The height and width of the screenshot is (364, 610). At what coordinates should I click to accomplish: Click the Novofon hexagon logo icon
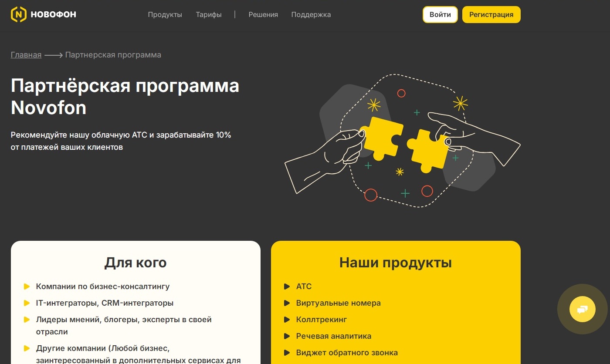tap(18, 14)
